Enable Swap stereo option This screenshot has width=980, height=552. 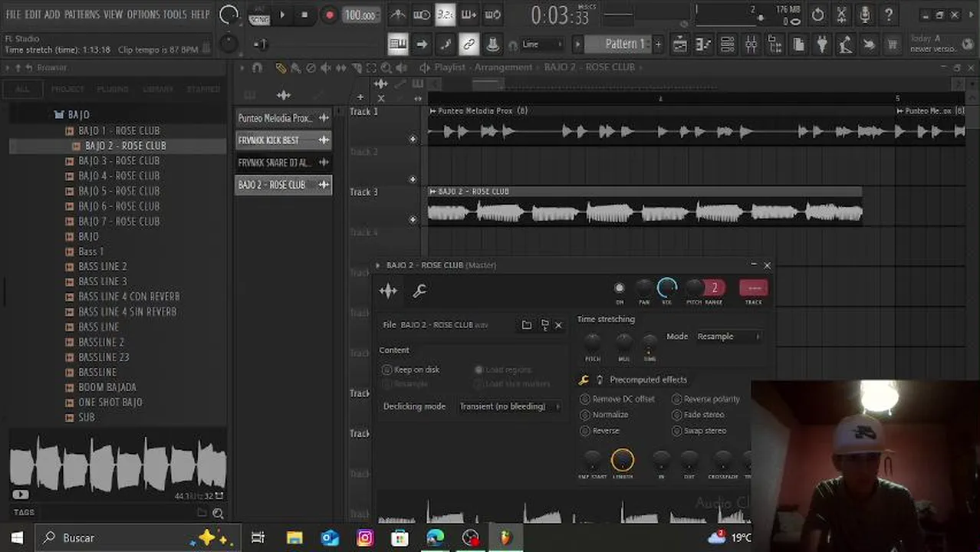coord(699,431)
